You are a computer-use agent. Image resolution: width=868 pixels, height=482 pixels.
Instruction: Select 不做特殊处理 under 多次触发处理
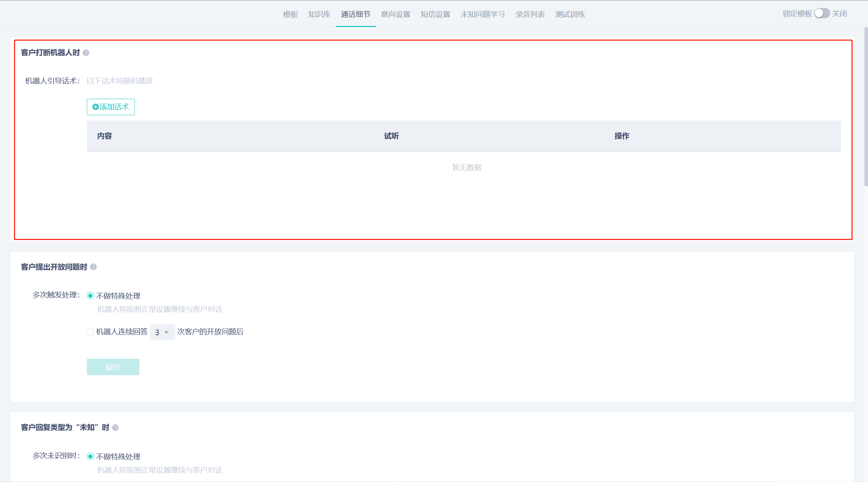(90, 296)
